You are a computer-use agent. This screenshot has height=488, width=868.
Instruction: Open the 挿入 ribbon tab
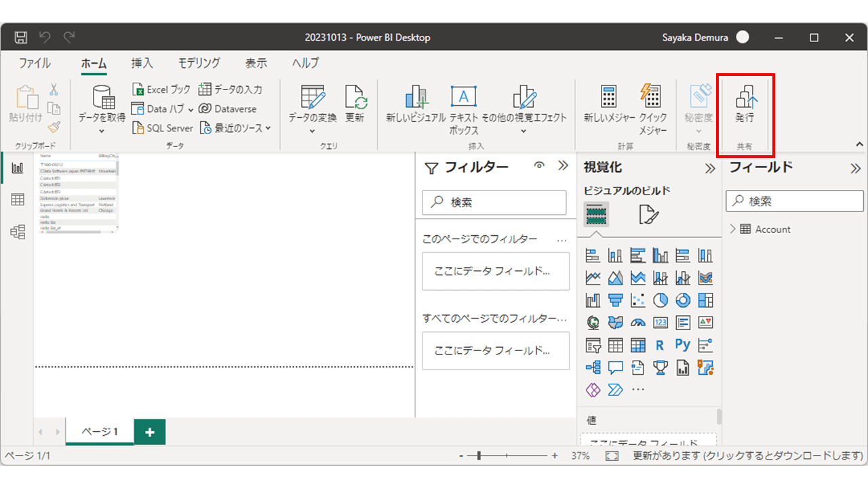142,63
